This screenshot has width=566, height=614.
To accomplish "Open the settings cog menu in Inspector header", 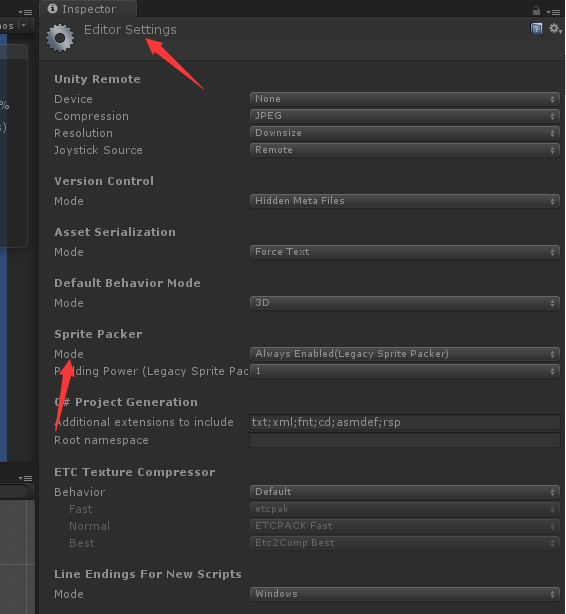I will (555, 29).
